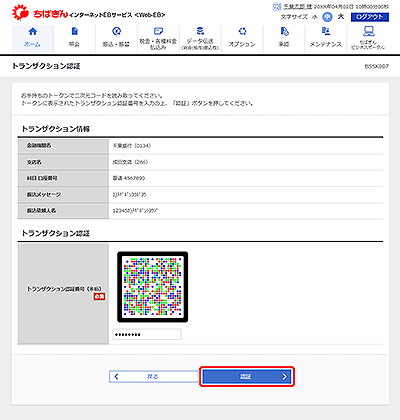Click the user icon beside the account name
Viewport: 400px width, 420px height.
coord(277,7)
